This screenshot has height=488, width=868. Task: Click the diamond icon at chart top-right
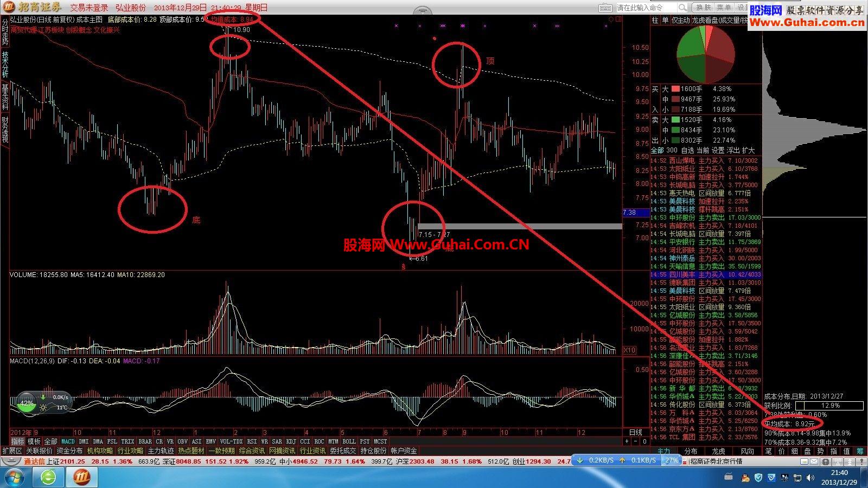tap(611, 19)
